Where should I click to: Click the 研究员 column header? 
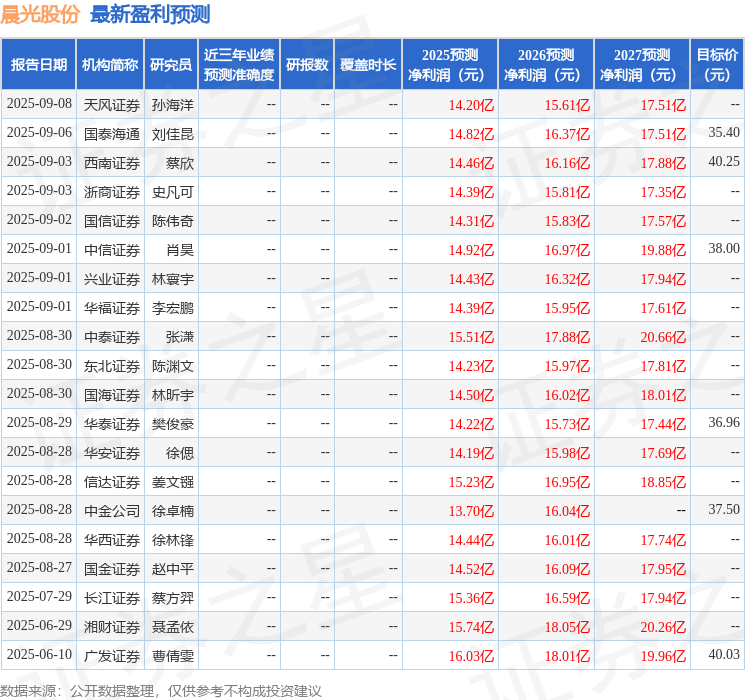(171, 65)
